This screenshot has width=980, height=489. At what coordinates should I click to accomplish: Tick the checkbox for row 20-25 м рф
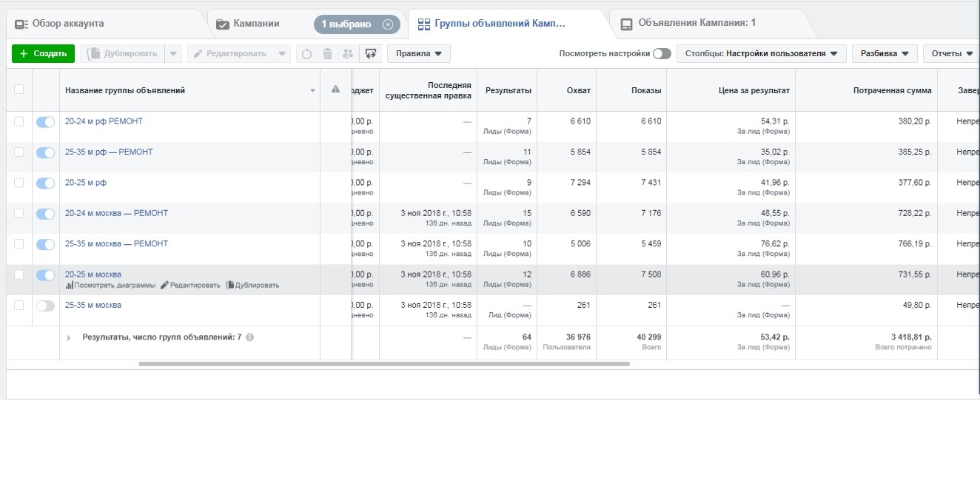coord(19,182)
